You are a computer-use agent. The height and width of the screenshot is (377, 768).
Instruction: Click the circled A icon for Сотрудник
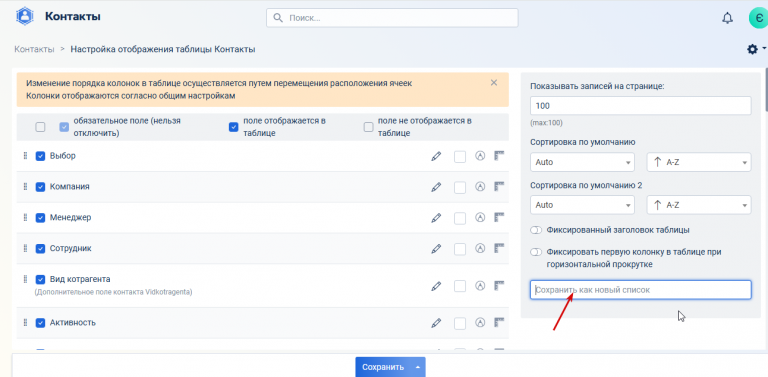(x=480, y=248)
